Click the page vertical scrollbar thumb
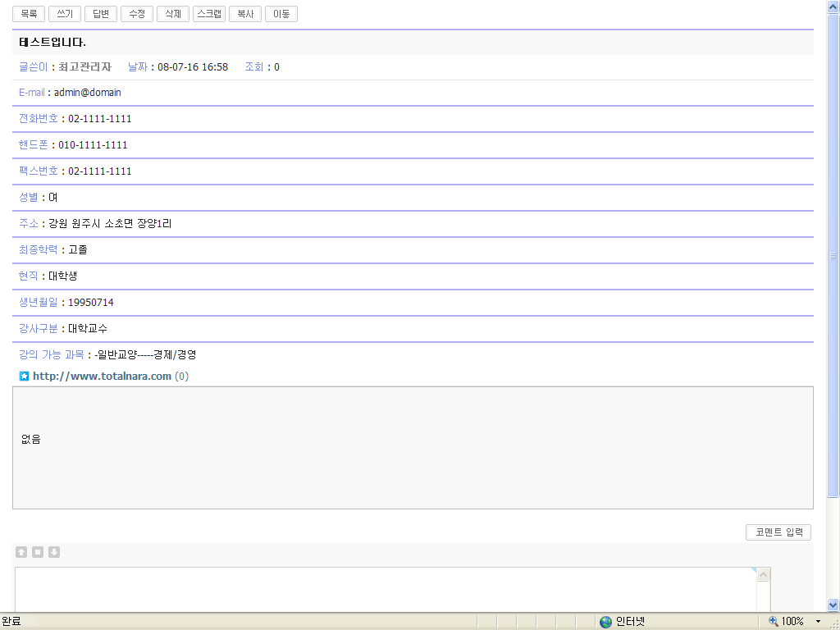This screenshot has width=840, height=630. [833, 256]
